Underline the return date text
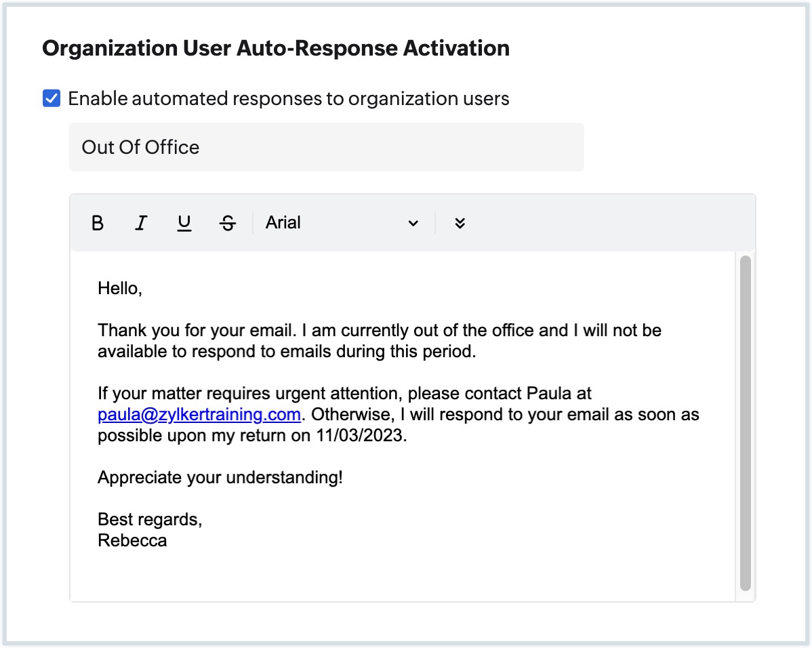Image resolution: width=812 pixels, height=648 pixels. (x=184, y=222)
